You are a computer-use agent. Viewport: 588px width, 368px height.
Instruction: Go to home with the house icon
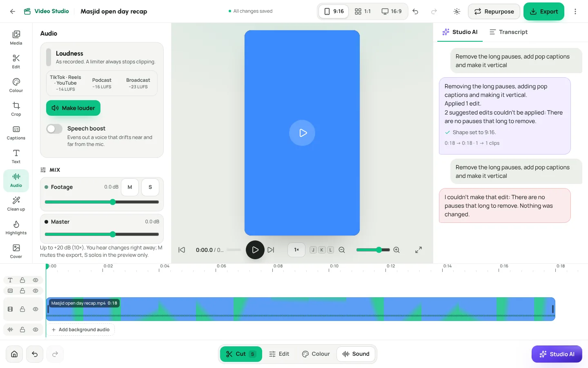[14, 354]
